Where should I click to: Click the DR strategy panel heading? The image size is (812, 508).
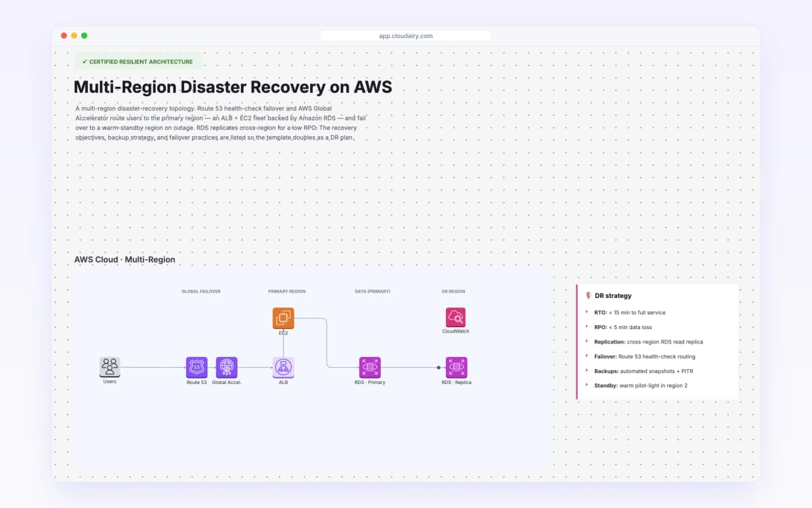click(613, 295)
